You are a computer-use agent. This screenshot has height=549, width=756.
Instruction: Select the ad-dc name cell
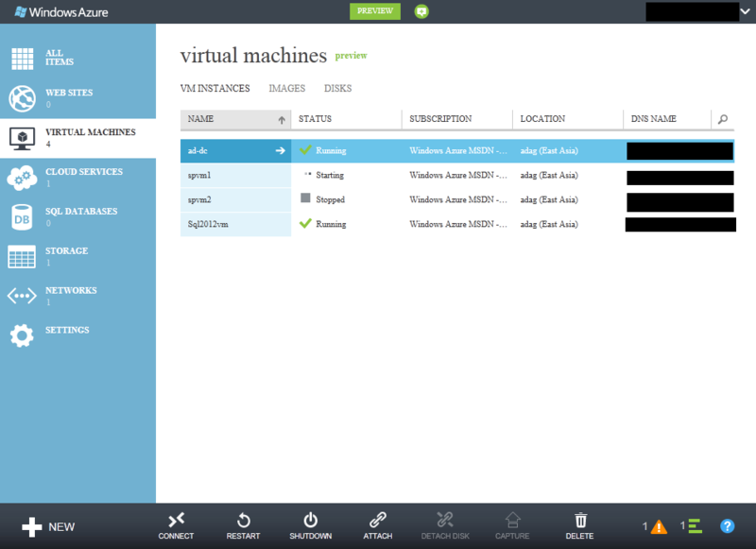click(235, 151)
